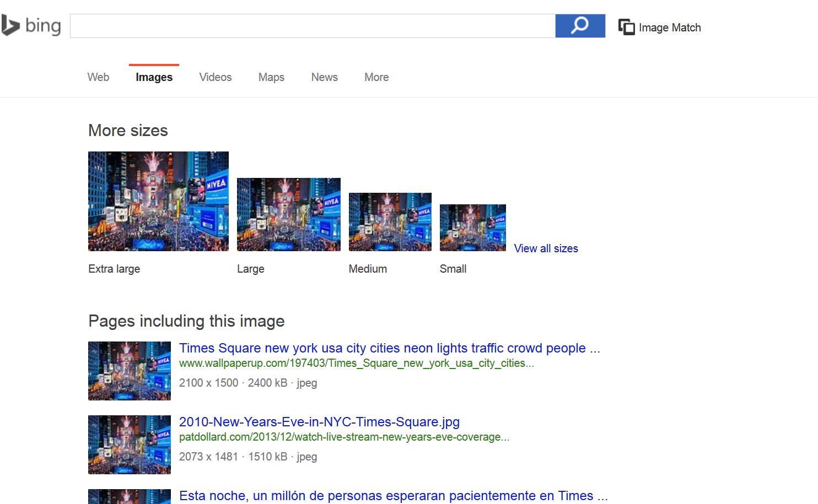Expand the More menu

376,77
